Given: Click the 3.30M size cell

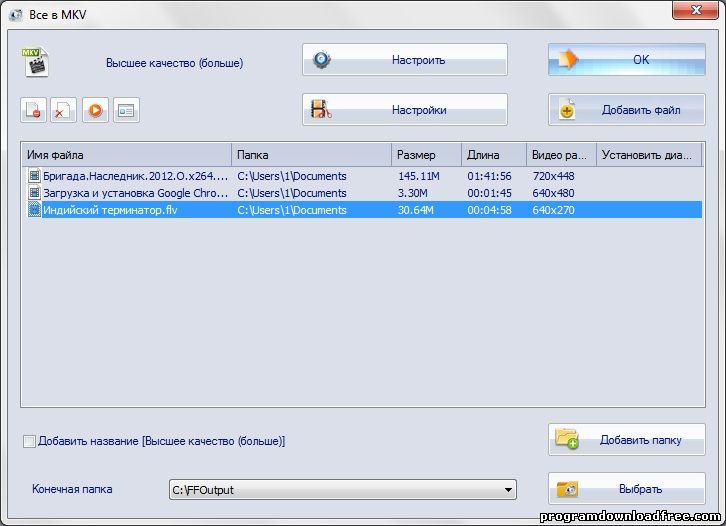Looking at the screenshot, I should 413,193.
